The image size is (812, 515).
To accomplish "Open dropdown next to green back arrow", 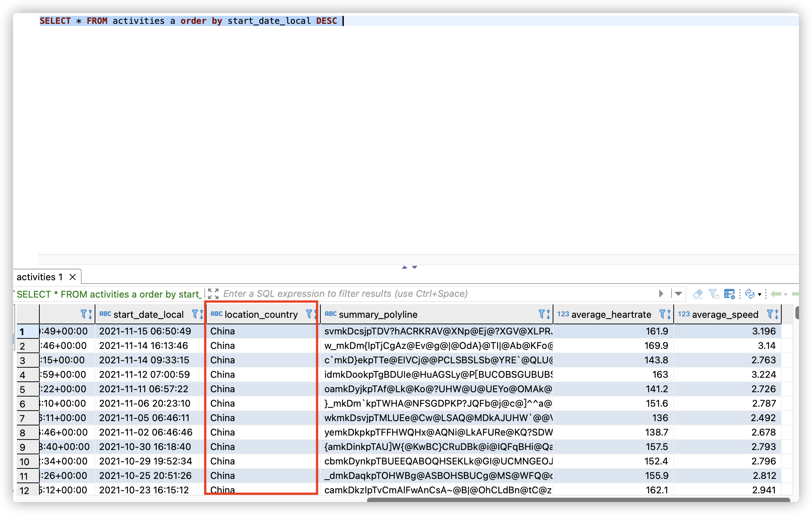I will [x=785, y=294].
